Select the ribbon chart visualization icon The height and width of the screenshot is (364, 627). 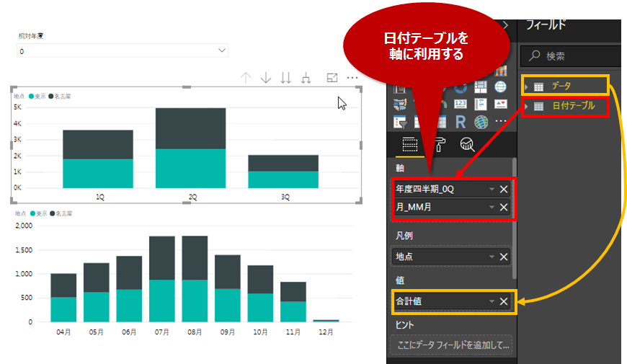(501, 71)
